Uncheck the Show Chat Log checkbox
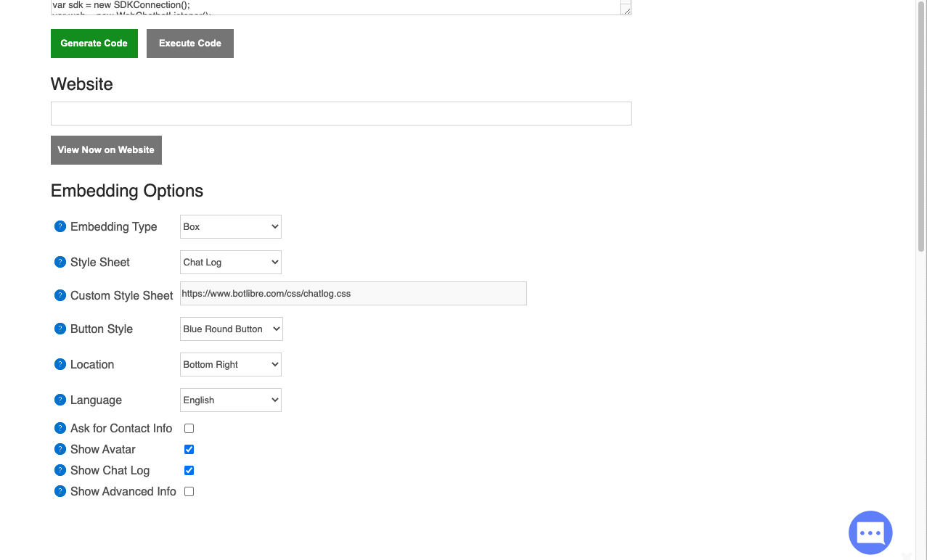Screen dimensions: 927x560 coord(189,471)
